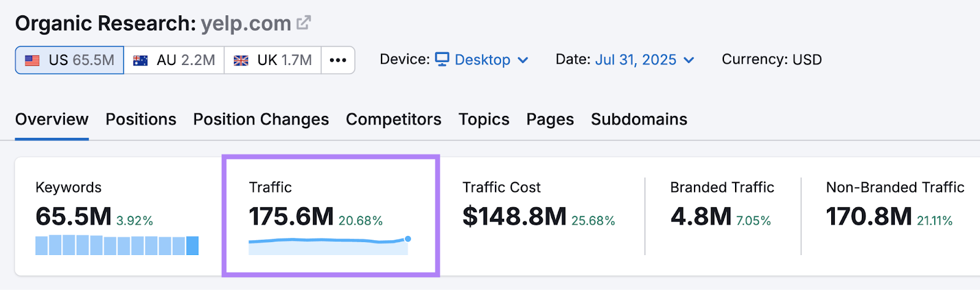Image resolution: width=980 pixels, height=290 pixels.
Task: Click the Non-Branded Traffic 21.11% change
Action: point(935,221)
